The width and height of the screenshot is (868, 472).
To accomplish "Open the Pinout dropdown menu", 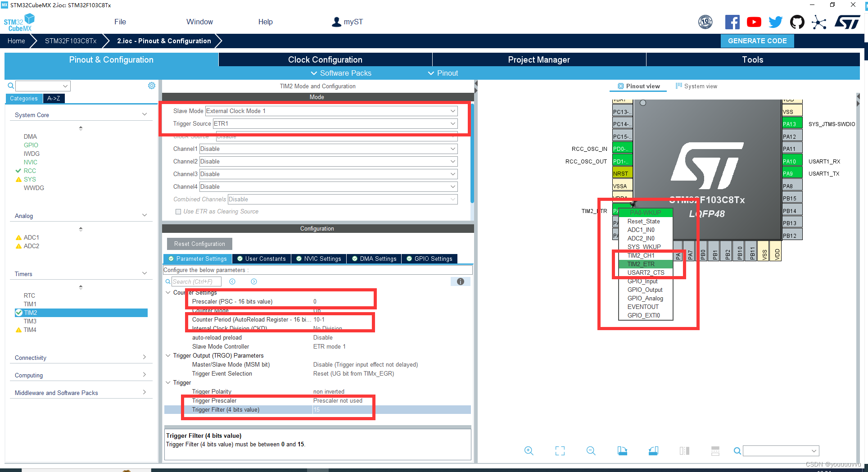I will pos(443,73).
